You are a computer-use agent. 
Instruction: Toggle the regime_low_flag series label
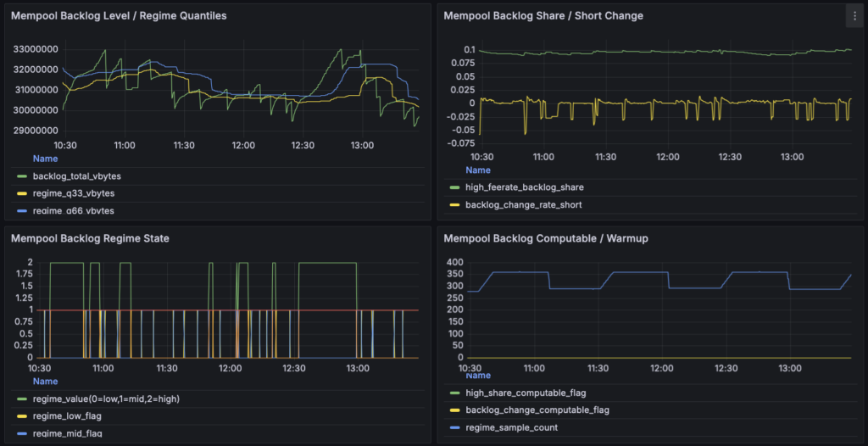67,416
